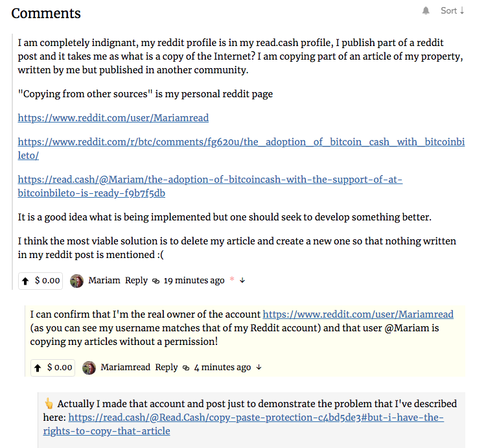Copy permalink icon on Mariam's comment
486x448 pixels.
coord(156,281)
